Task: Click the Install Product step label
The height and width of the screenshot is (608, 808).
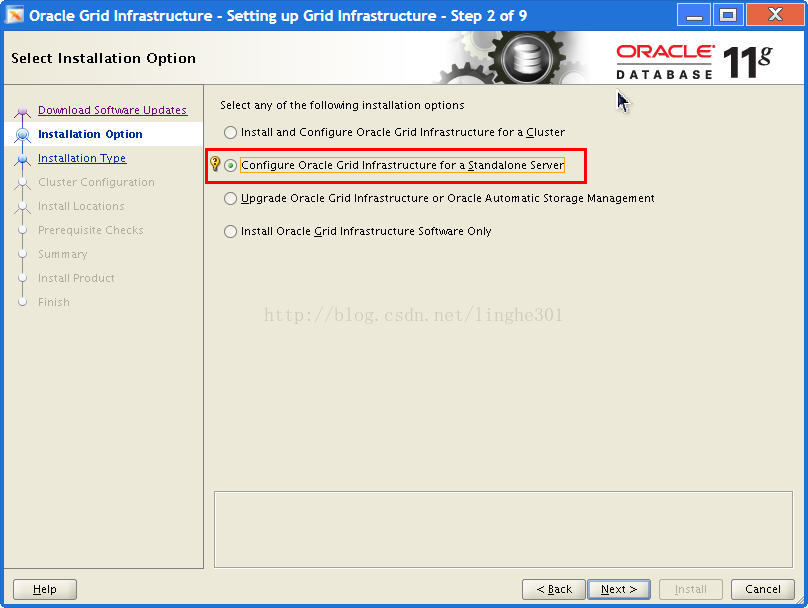Action: [76, 278]
